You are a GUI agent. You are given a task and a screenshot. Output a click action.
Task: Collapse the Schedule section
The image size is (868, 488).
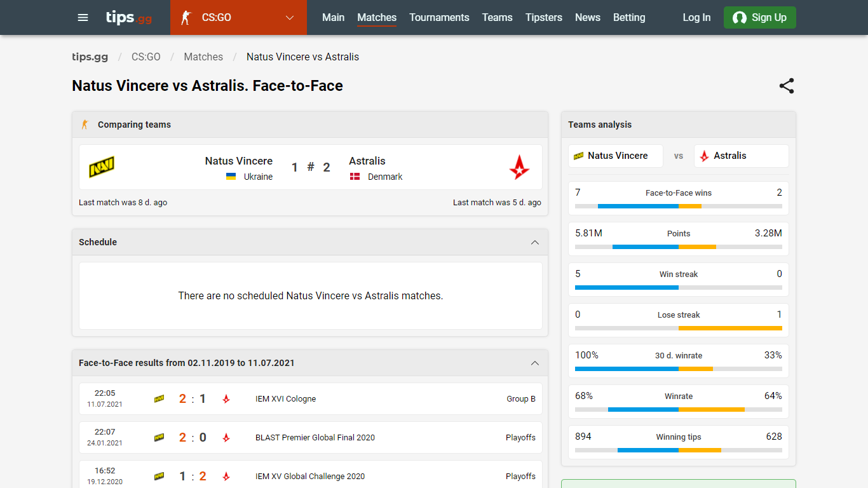(535, 242)
